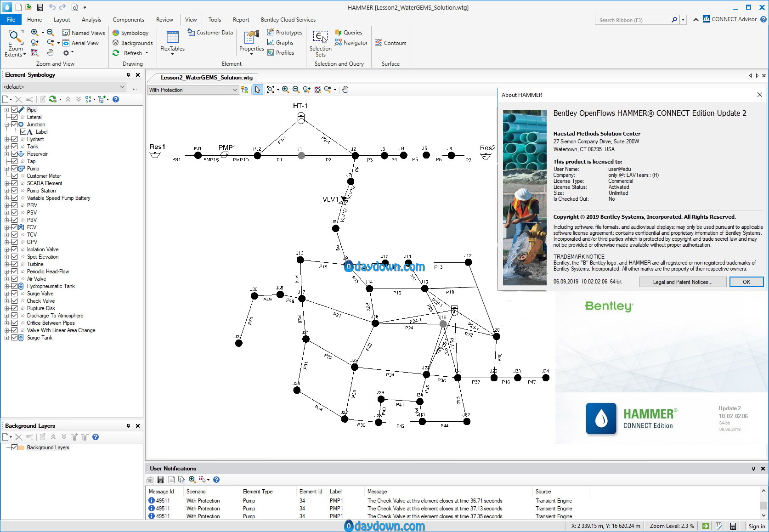Expand the Surge Tank tree node
The image size is (769, 532).
point(7,338)
